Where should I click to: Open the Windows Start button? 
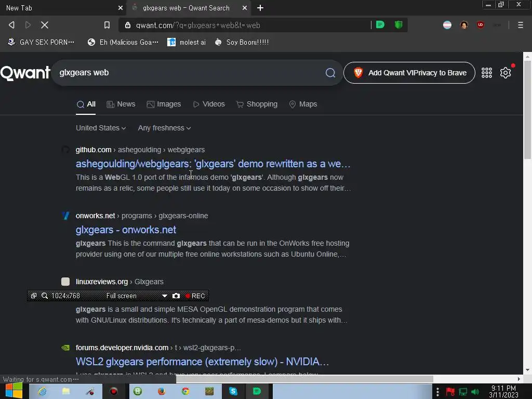[14, 391]
